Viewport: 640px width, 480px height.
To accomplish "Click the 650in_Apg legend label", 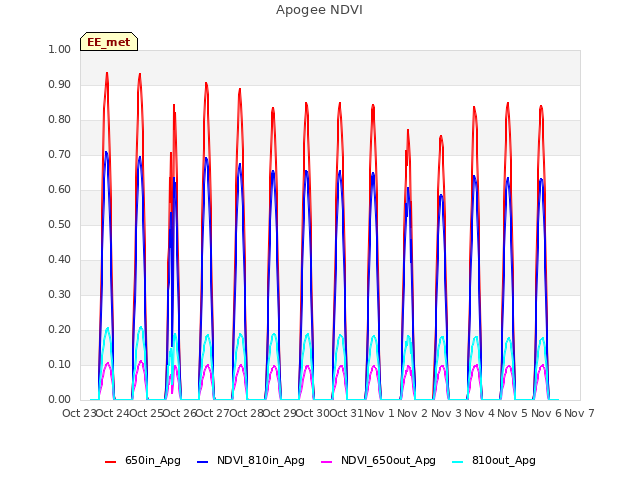I will click(153, 460).
